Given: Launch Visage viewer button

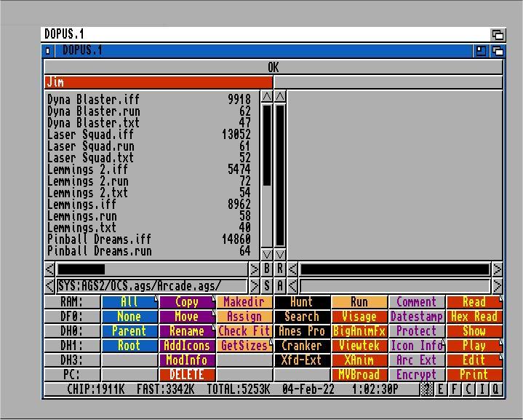Looking at the screenshot, I should 359,316.
